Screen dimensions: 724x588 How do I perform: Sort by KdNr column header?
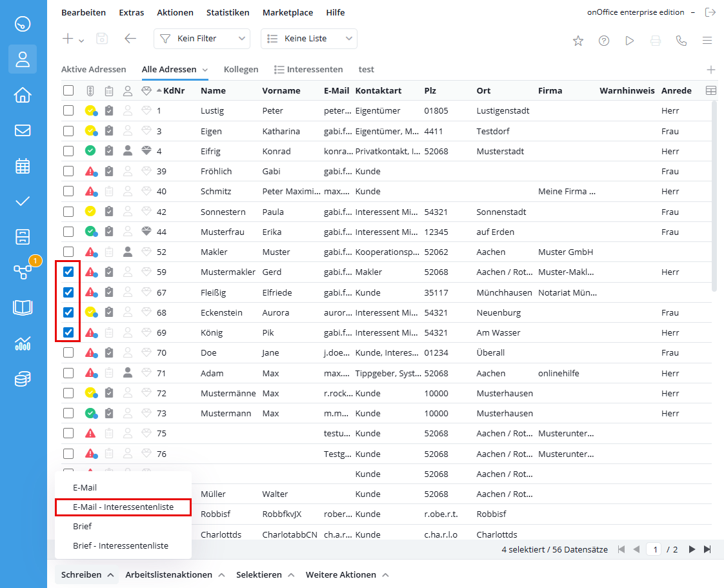pyautogui.click(x=174, y=90)
